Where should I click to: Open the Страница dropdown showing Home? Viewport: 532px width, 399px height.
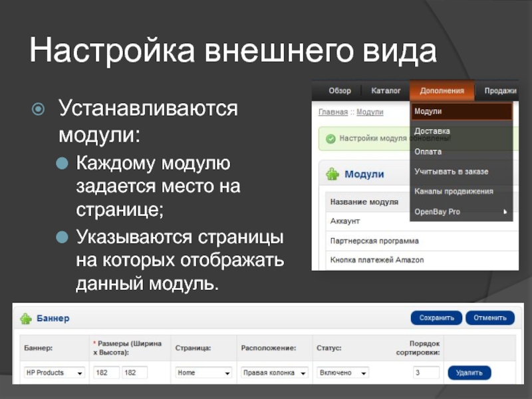[x=203, y=373]
